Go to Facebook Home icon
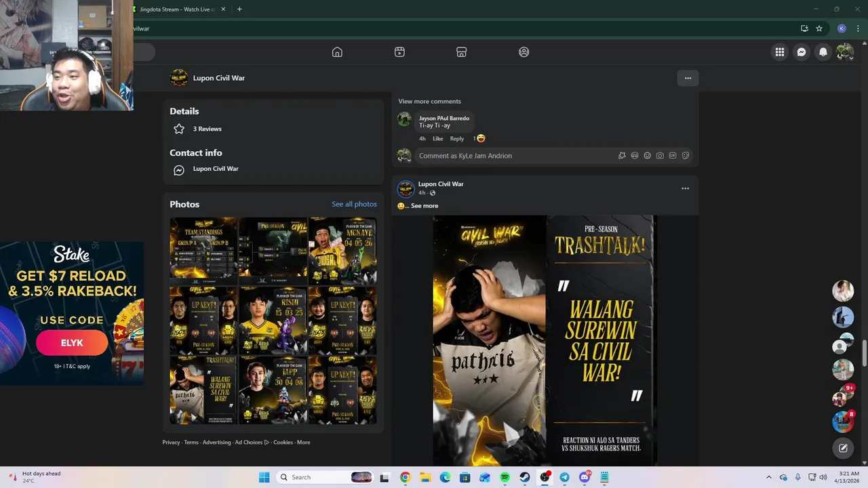Image resolution: width=868 pixels, height=488 pixels. pyautogui.click(x=337, y=52)
